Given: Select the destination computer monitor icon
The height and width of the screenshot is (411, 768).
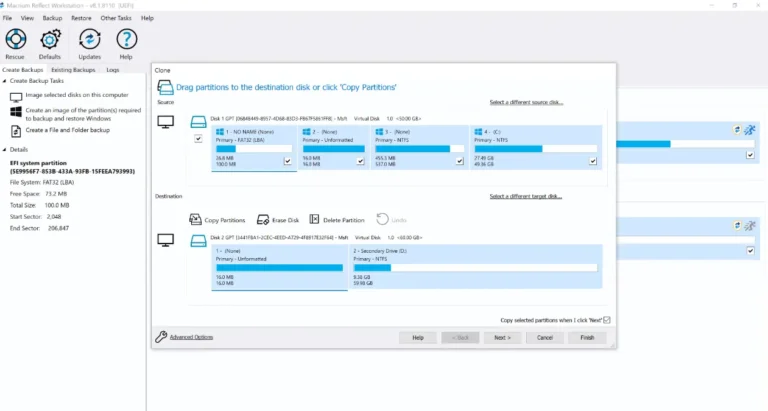Looking at the screenshot, I should 166,240.
